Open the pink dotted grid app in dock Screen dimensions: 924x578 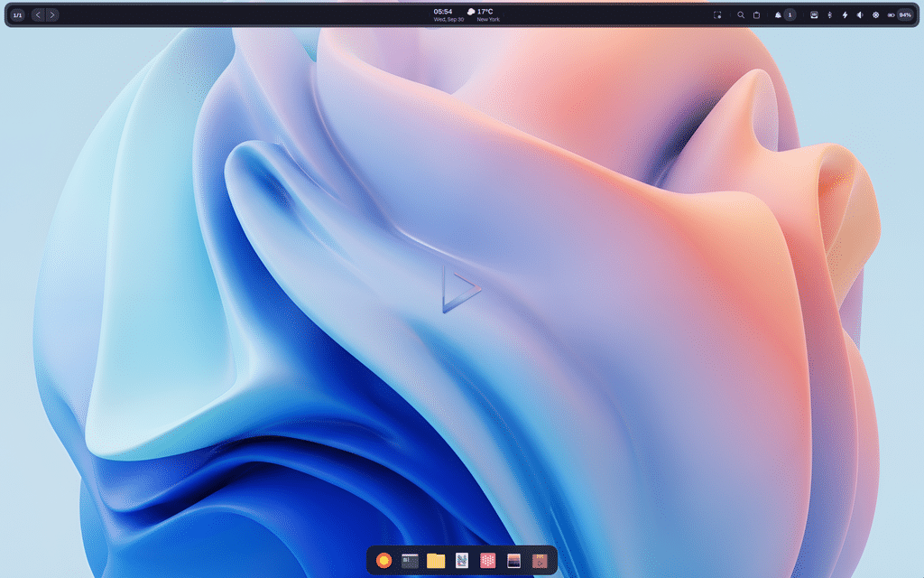click(x=488, y=560)
